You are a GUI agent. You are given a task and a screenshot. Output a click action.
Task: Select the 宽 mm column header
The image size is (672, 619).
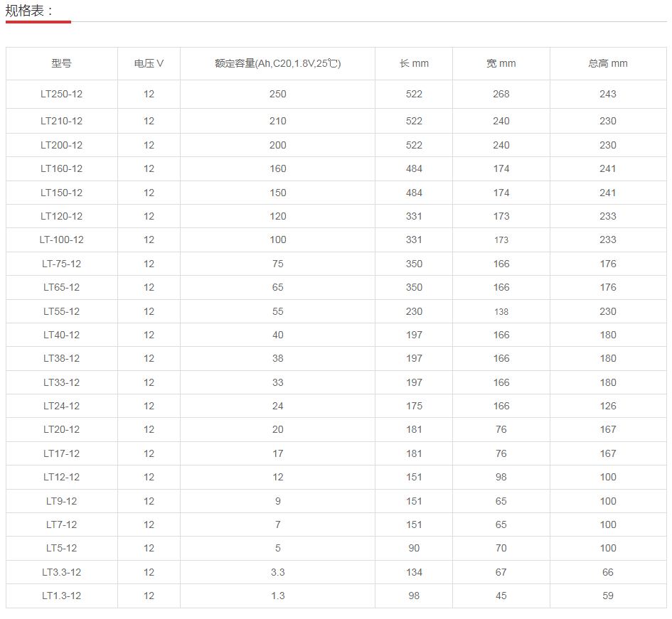coord(501,63)
